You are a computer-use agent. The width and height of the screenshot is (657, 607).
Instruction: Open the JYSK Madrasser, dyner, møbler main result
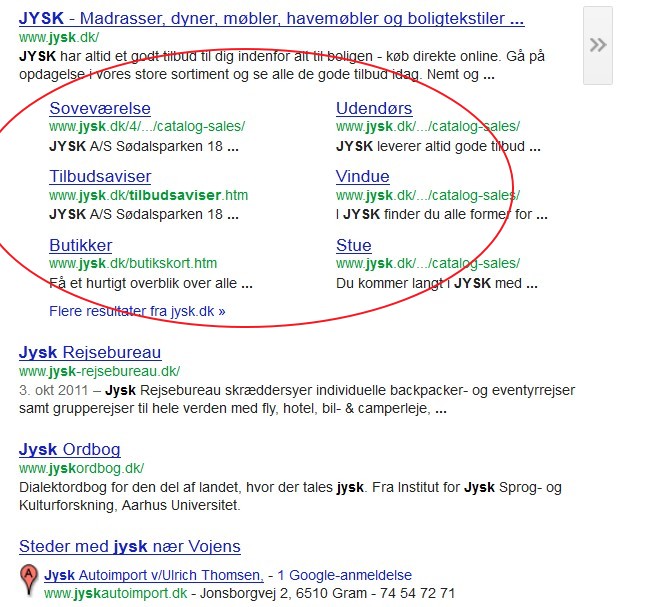[x=272, y=18]
